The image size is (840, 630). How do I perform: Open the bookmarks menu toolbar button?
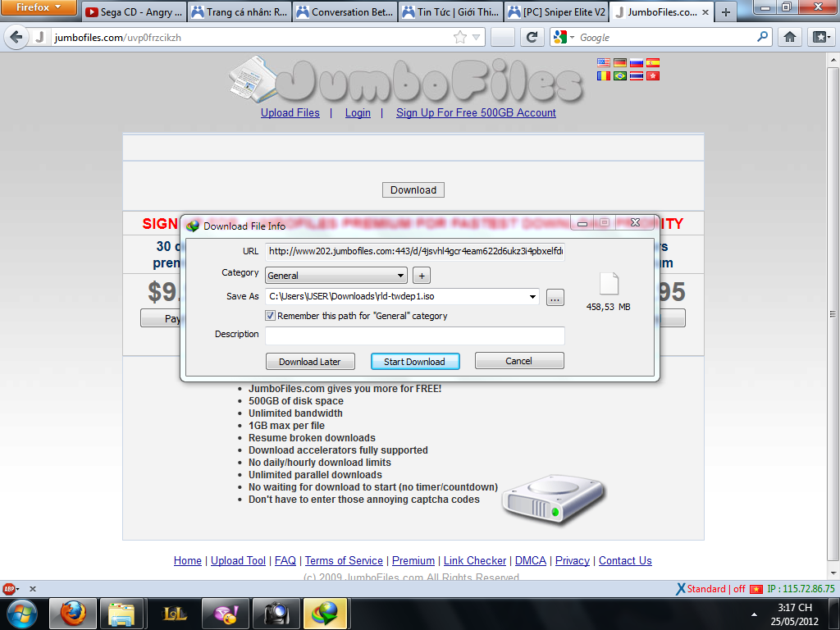click(822, 37)
